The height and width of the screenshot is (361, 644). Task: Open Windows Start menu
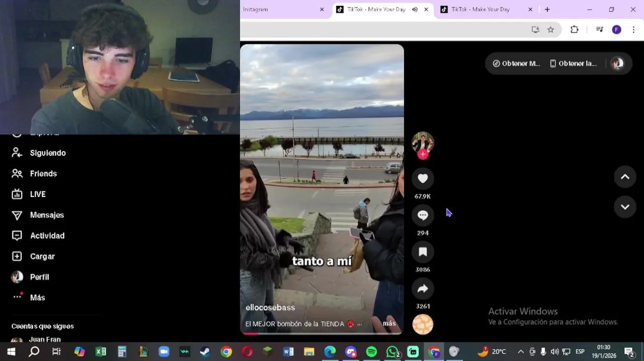(11, 352)
